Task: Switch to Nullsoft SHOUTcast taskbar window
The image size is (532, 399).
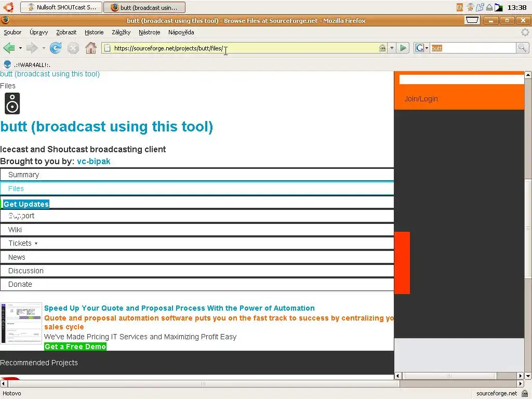Action: (x=61, y=7)
